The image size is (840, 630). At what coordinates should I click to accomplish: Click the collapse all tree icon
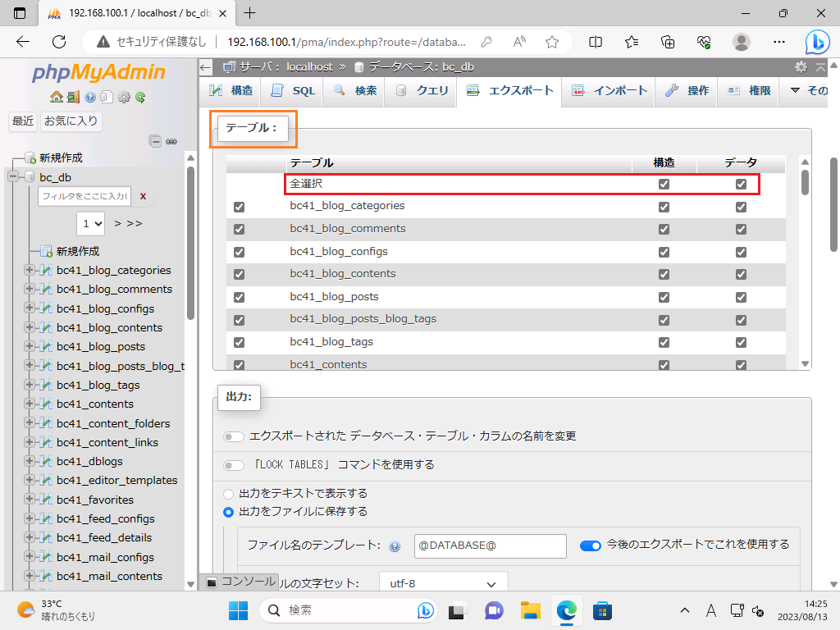point(156,141)
